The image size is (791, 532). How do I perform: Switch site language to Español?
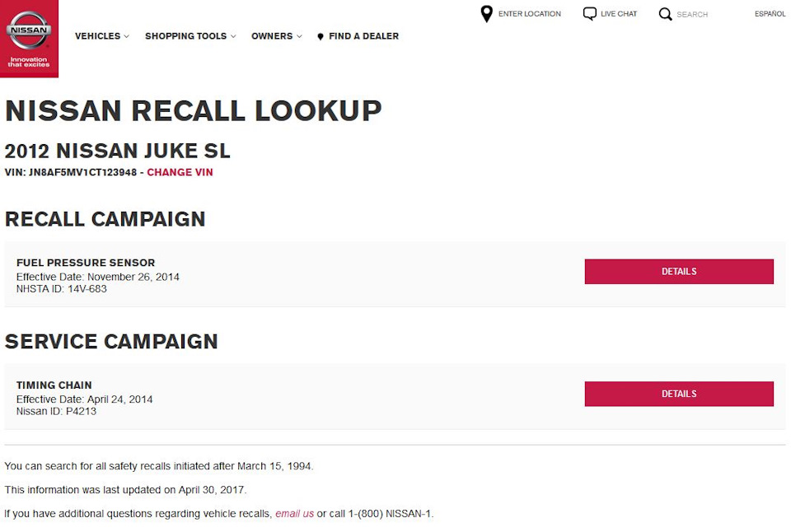click(x=770, y=14)
